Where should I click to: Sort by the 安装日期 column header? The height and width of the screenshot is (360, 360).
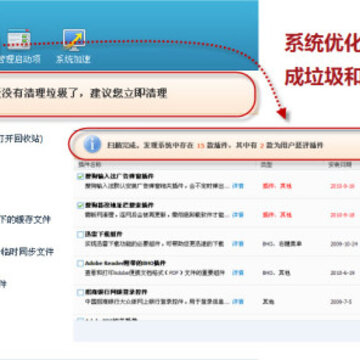pyautogui.click(x=339, y=165)
